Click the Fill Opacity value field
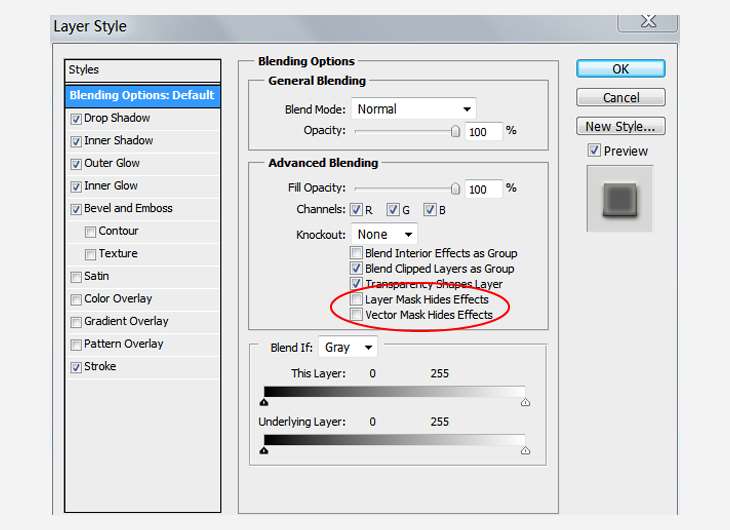Screen dimensions: 730x530 point(484,189)
